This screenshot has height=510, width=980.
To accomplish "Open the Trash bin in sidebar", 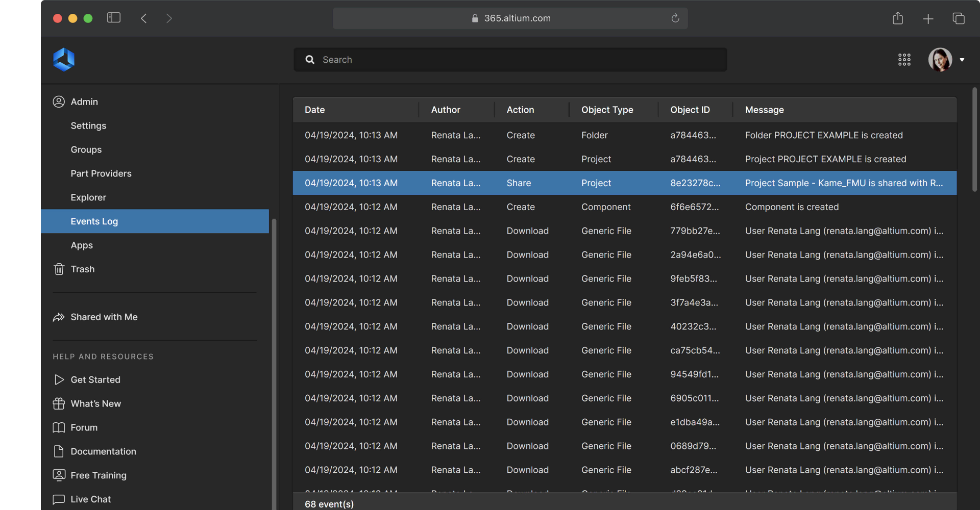I will tap(82, 269).
